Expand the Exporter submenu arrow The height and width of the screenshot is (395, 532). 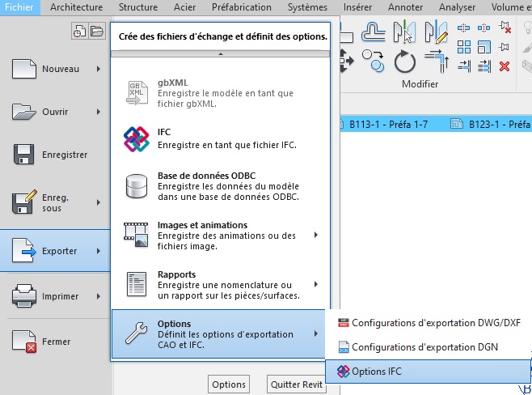click(x=99, y=251)
